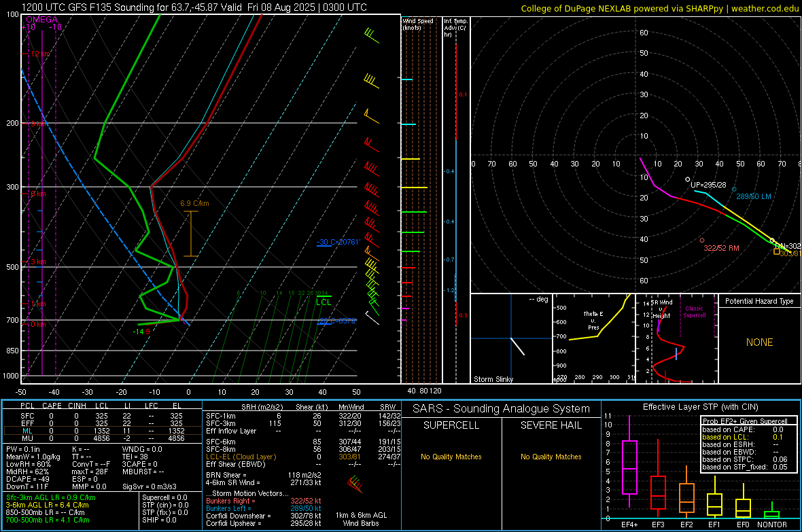This screenshot has height=532, width=802.
Task: Click the SARS - Sounding Analogue System title
Action: pyautogui.click(x=501, y=409)
